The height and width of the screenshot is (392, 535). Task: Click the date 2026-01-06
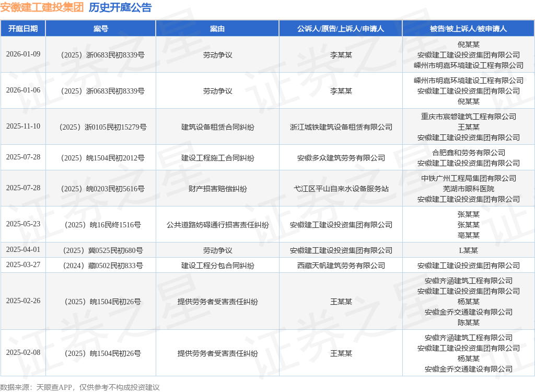click(x=23, y=90)
